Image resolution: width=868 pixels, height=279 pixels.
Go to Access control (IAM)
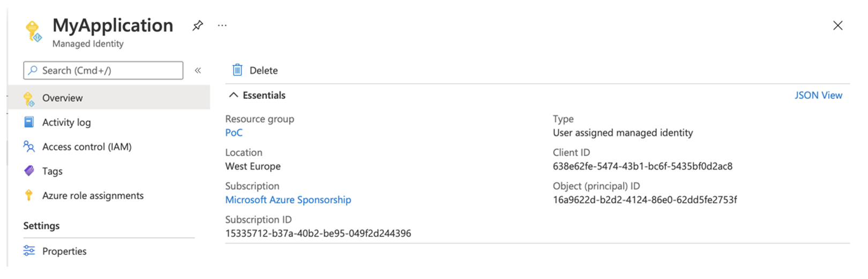click(x=87, y=146)
